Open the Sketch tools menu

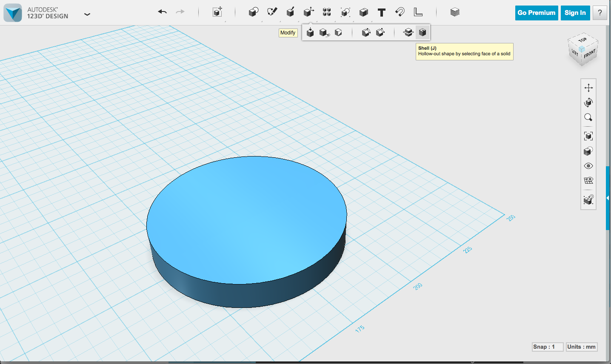click(x=272, y=12)
